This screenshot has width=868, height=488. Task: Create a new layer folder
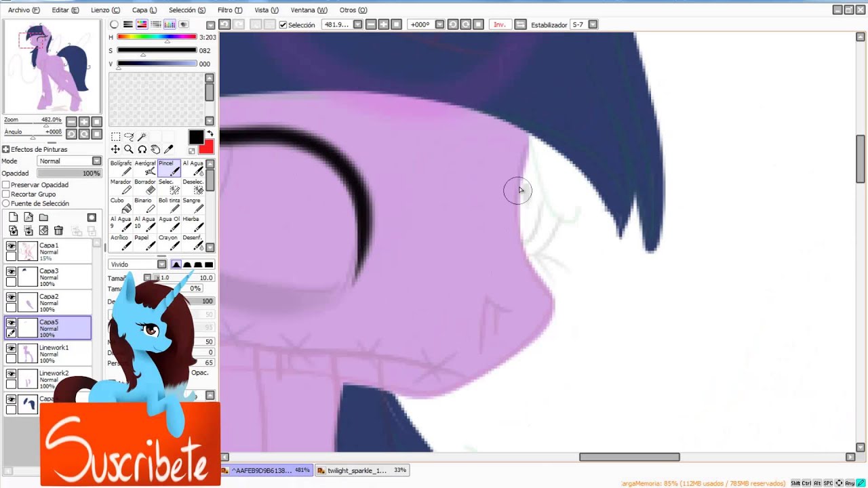pos(43,218)
